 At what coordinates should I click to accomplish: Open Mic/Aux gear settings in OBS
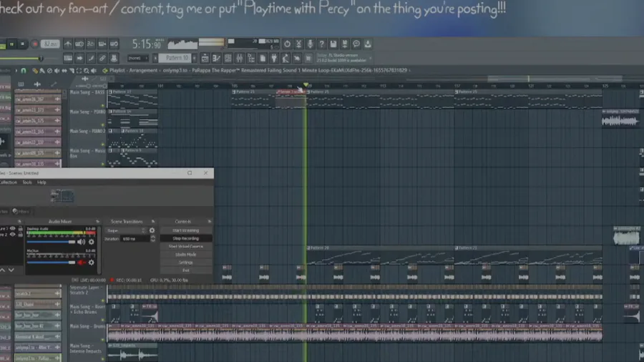pyautogui.click(x=91, y=263)
